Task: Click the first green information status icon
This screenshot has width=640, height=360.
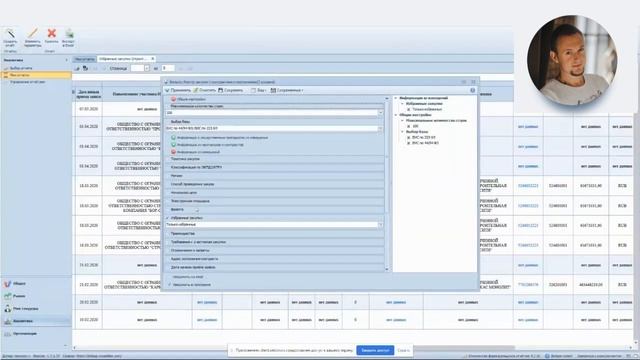Action: [173, 138]
